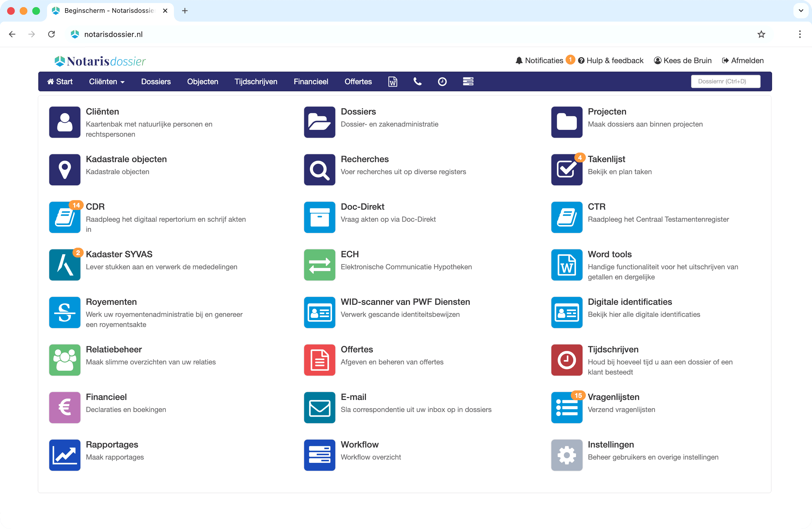This screenshot has height=529, width=812.
Task: Open the Dossiers menu item
Action: (156, 81)
